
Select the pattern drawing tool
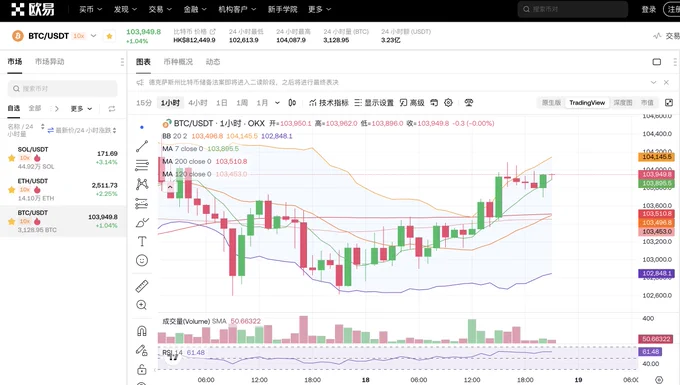142,184
